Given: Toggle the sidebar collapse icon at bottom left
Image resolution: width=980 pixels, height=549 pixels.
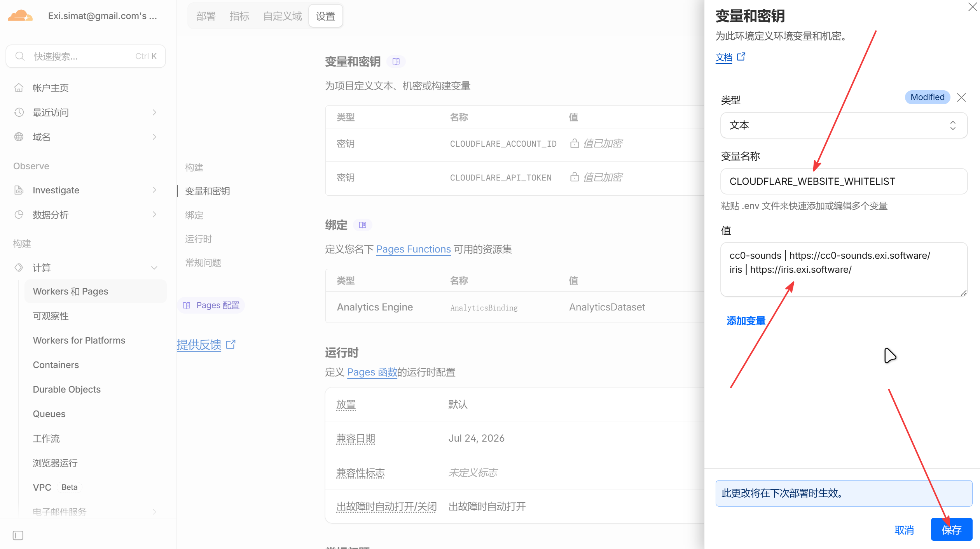Looking at the screenshot, I should pyautogui.click(x=18, y=535).
